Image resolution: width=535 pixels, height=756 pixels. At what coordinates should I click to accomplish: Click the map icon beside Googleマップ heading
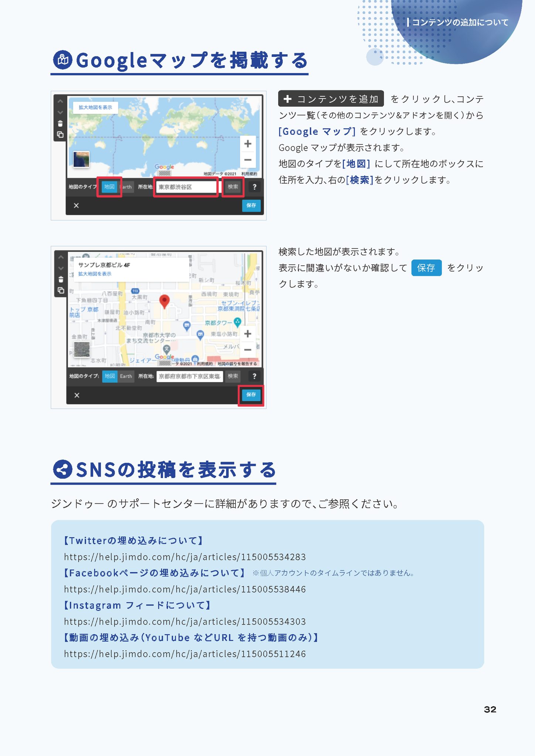pos(62,60)
